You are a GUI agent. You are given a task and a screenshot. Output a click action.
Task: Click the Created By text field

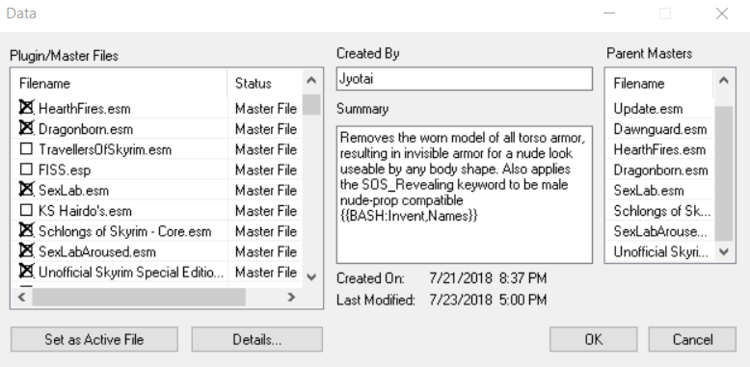coord(464,79)
